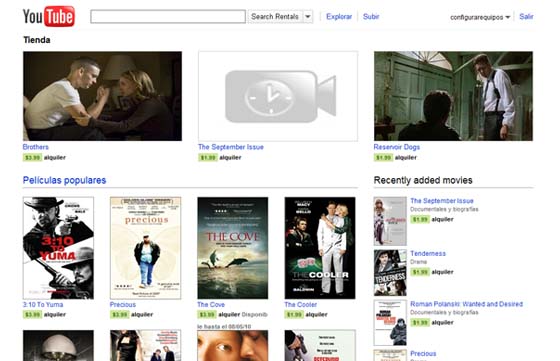Click the Precious link in recently added list
The image size is (560, 361).
423,354
